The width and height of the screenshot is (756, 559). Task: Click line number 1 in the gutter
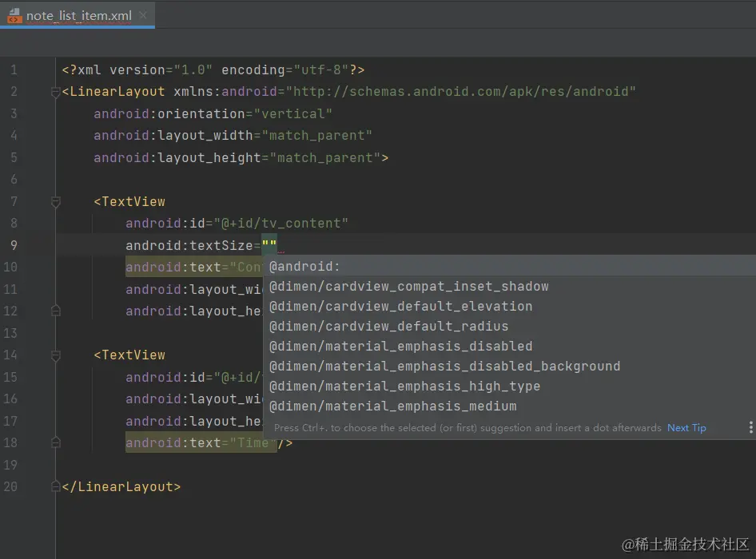click(x=14, y=70)
